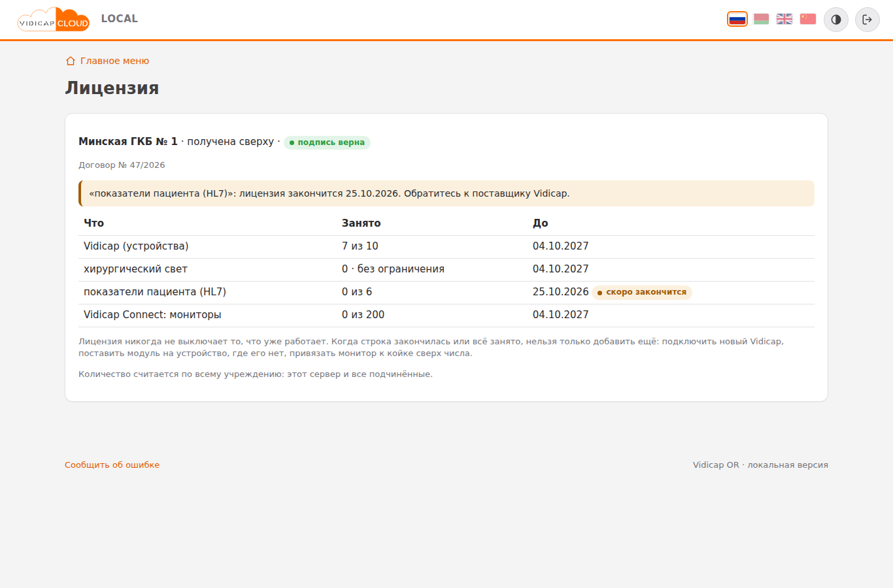Toggle the dark/light contrast theme
The image size is (893, 588).
point(836,20)
